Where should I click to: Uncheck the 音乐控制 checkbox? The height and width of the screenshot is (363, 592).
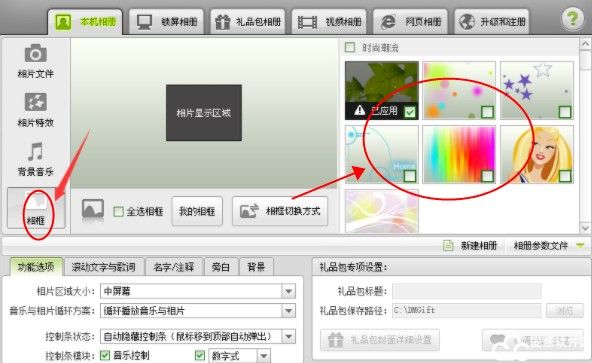pyautogui.click(x=105, y=355)
